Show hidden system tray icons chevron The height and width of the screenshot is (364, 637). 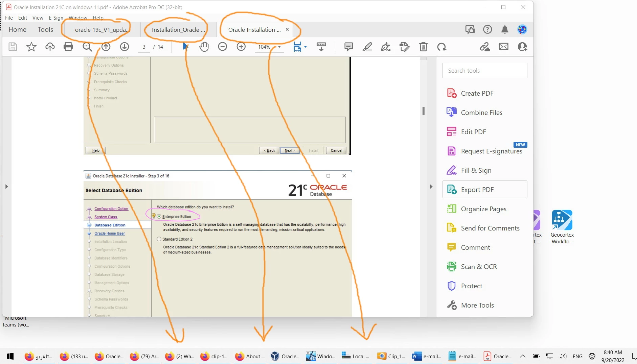(523, 356)
